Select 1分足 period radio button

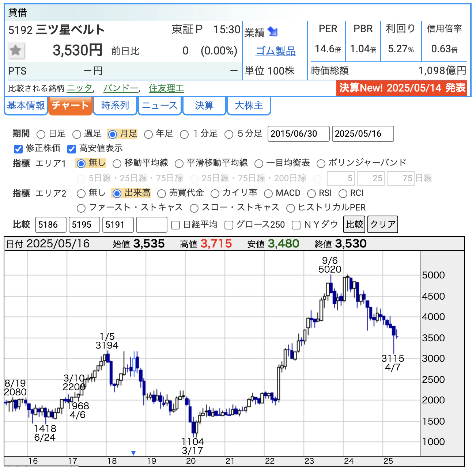click(x=184, y=134)
